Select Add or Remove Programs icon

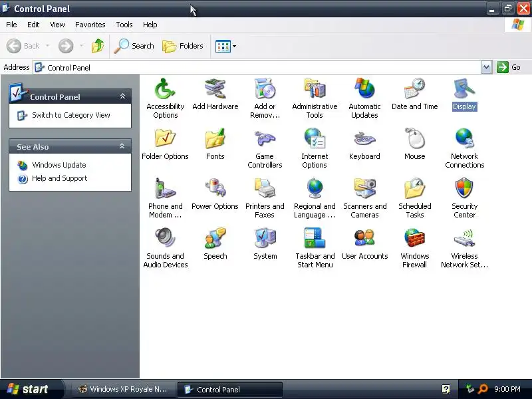coord(265,88)
